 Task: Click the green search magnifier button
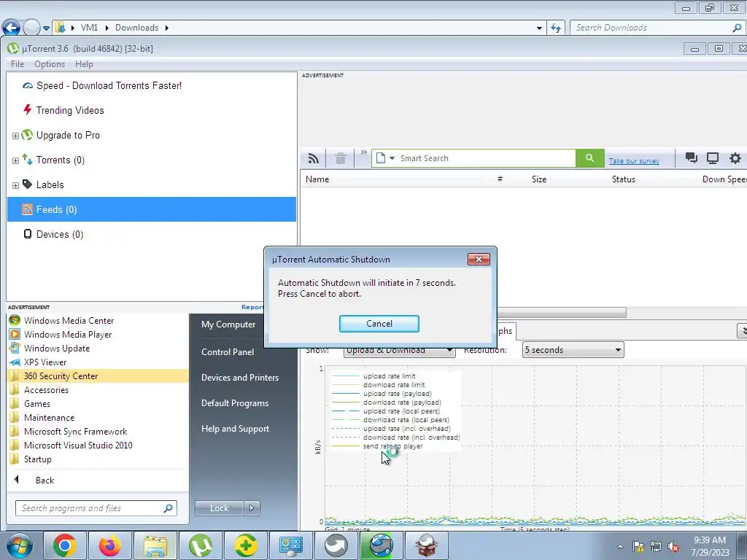tap(589, 158)
